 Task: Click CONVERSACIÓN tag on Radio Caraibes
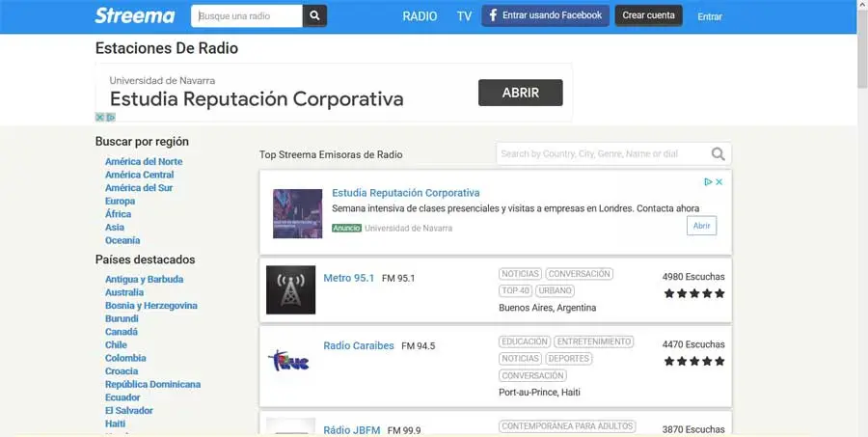click(532, 375)
